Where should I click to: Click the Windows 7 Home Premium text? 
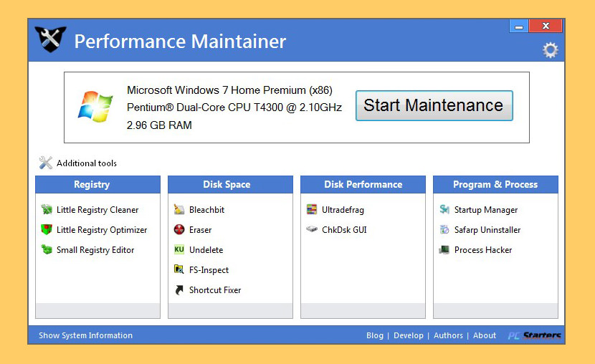point(229,90)
